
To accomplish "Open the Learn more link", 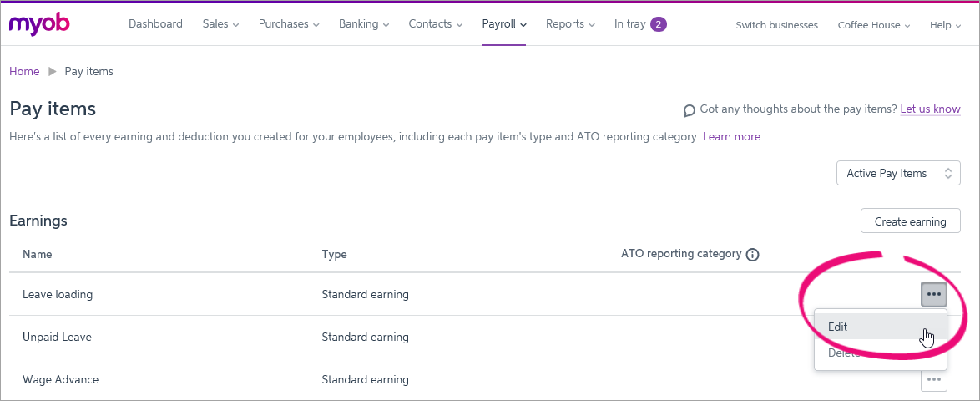I will pyautogui.click(x=731, y=136).
